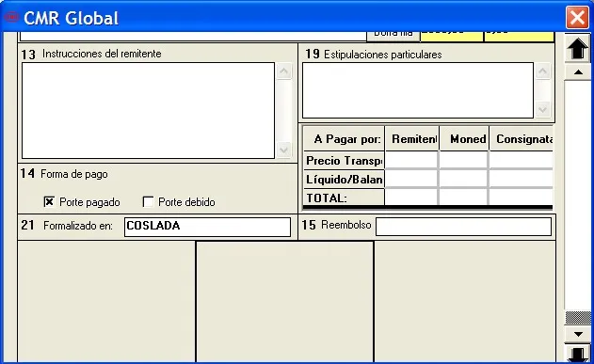Click the large black up arrow icon
This screenshot has width=594, height=364.
tap(577, 48)
